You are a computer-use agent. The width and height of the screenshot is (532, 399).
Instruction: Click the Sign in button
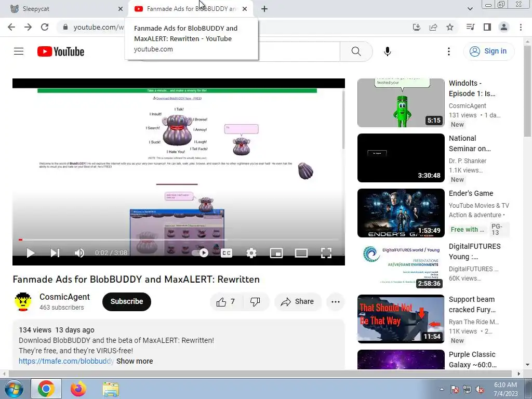pyautogui.click(x=488, y=51)
